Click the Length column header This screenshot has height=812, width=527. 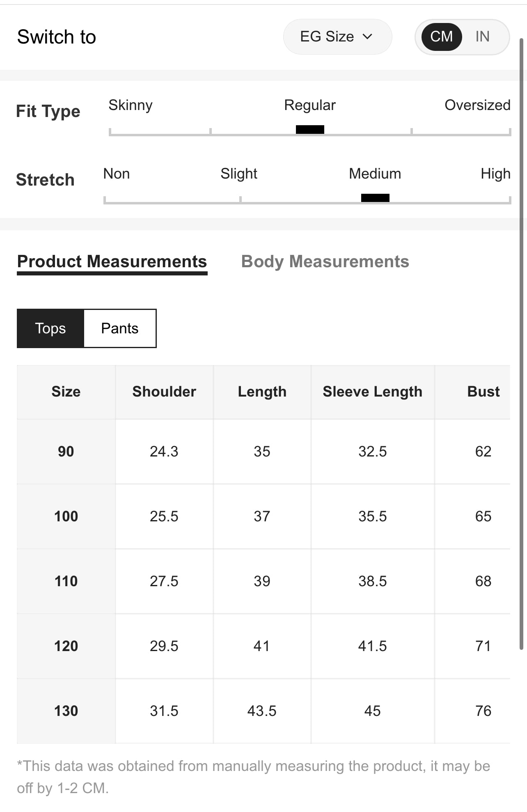click(262, 392)
